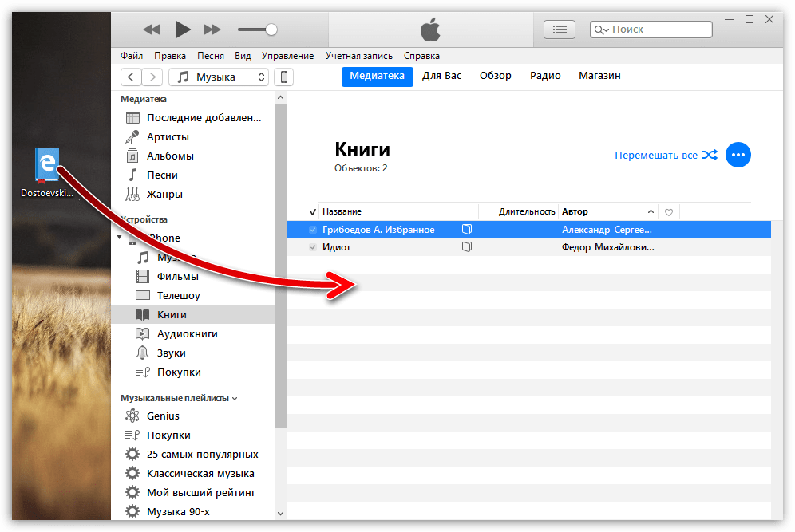Click the iPhone device button in toolbar

pyautogui.click(x=284, y=77)
